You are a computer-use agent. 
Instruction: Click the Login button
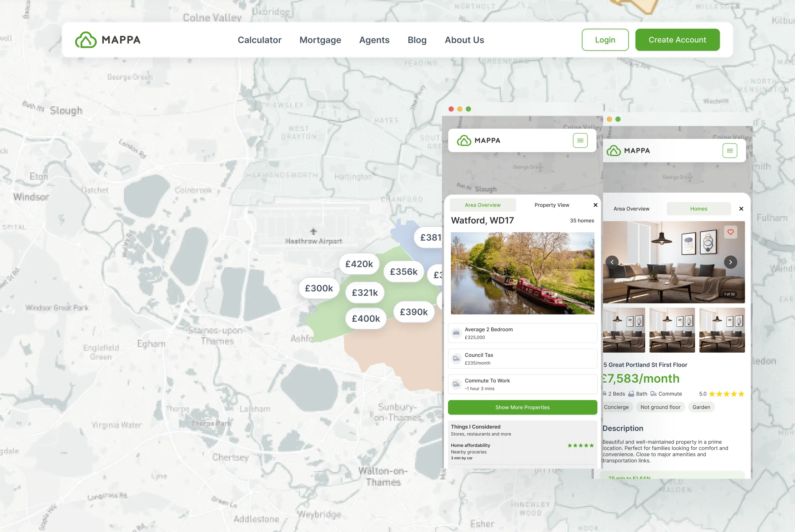point(605,40)
